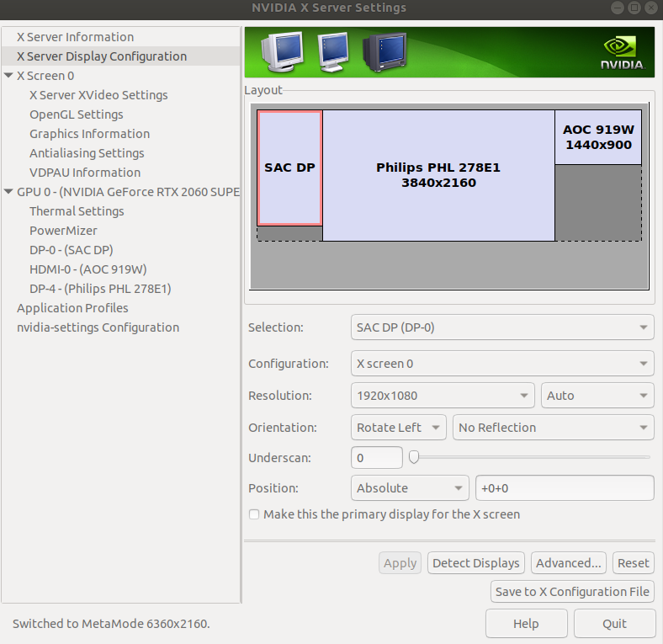Viewport: 663px width, 644px height.
Task: Open OpenGL Settings page
Action: point(76,114)
